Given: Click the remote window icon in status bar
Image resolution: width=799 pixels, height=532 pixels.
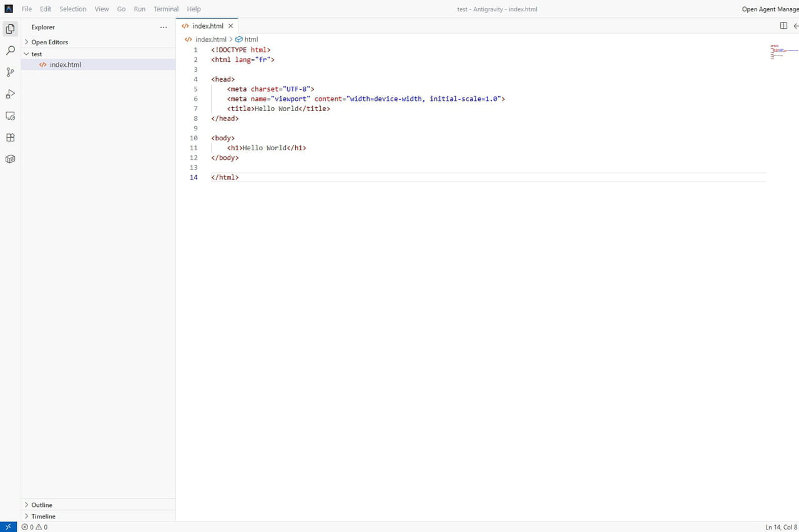Looking at the screenshot, I should click(x=8, y=527).
